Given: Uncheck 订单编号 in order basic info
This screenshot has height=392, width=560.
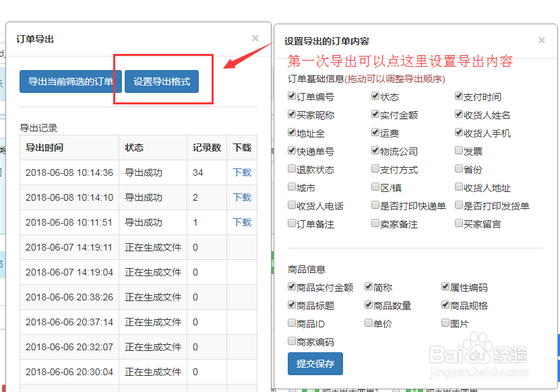Looking at the screenshot, I should click(291, 96).
